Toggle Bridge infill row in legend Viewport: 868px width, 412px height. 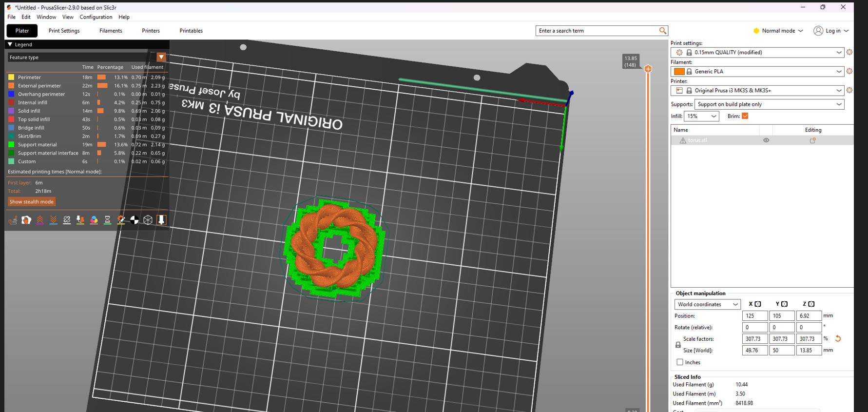click(86, 128)
